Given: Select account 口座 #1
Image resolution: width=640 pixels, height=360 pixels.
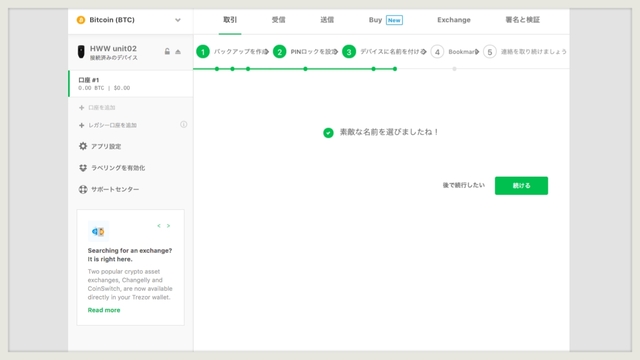Looking at the screenshot, I should [x=131, y=84].
